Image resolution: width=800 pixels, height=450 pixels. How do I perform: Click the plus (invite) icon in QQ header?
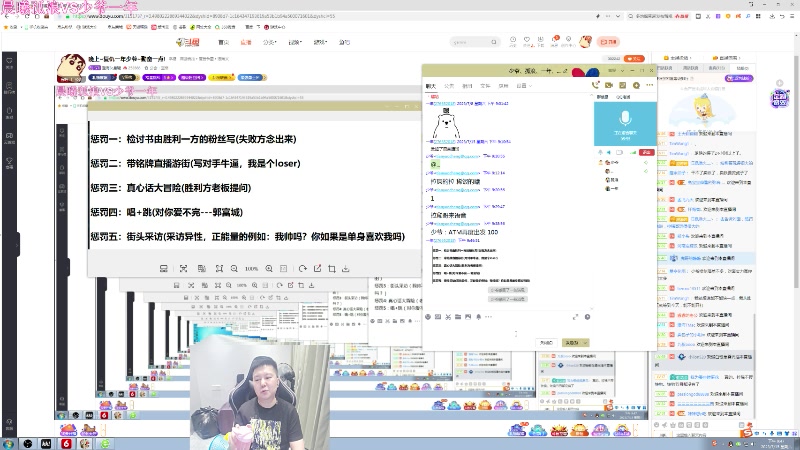tap(636, 85)
